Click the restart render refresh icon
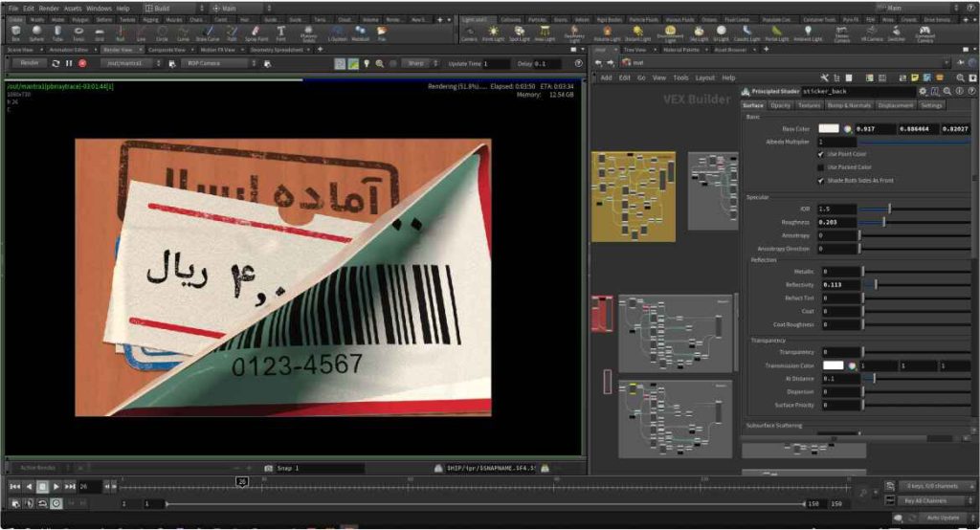980x530 pixels. [x=56, y=63]
